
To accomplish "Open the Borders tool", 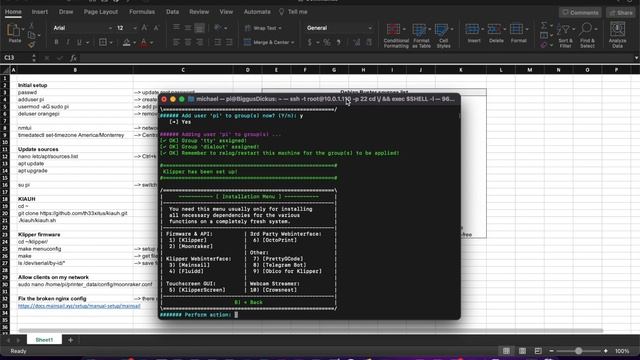I will (x=103, y=42).
